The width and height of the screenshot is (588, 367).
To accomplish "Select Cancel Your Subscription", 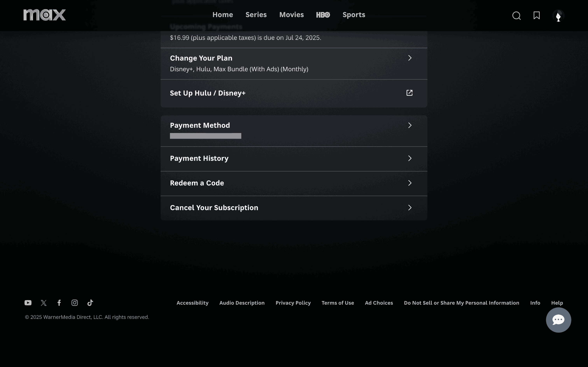I will (214, 208).
